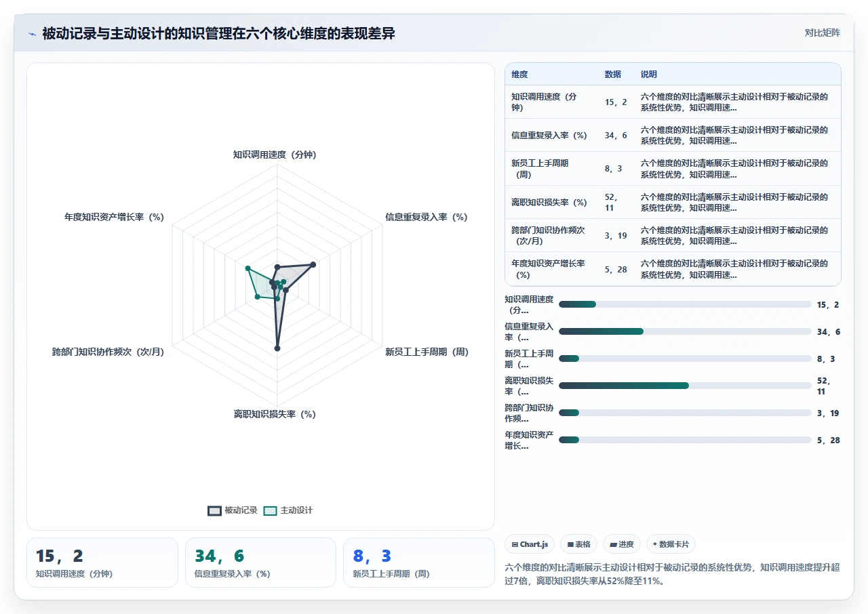The image size is (868, 614).
Task: Click the summary paragraph below the tags
Action: (x=673, y=574)
